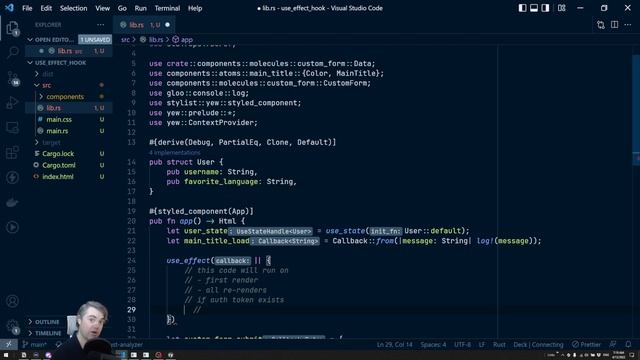Change language mode via Rust item

click(x=499, y=344)
